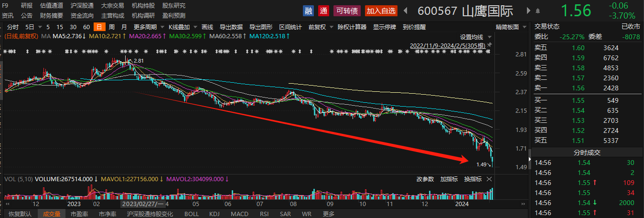Switch to the 30-minute period

coord(73,27)
